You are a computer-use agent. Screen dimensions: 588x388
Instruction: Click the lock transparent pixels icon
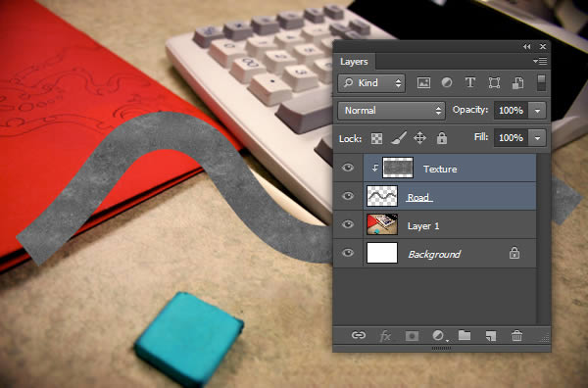tap(376, 138)
